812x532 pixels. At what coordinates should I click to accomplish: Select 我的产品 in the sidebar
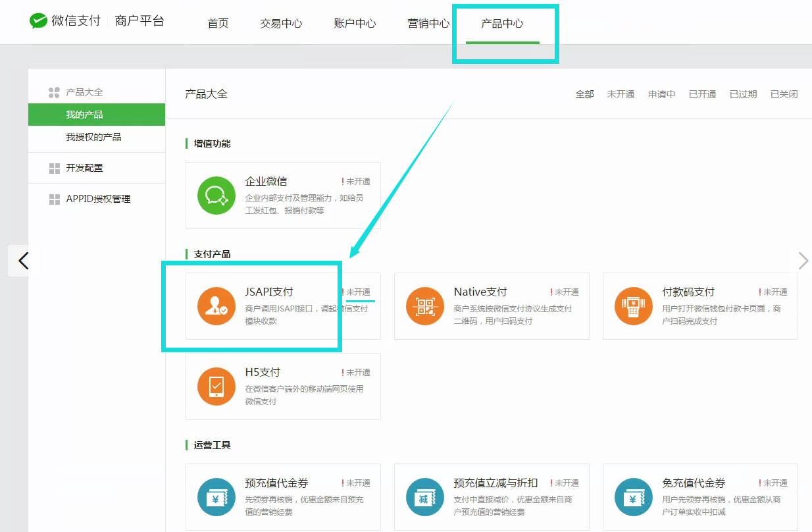pos(97,115)
